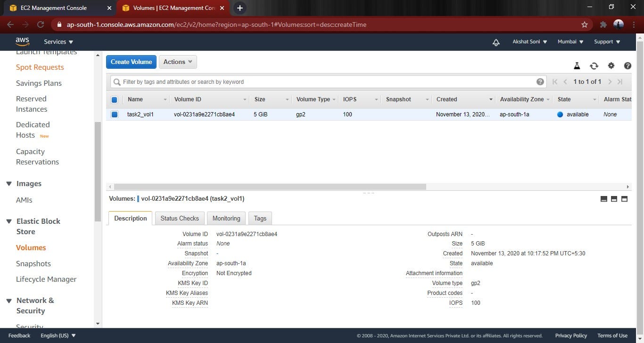
Task: Collapse Elastic Block Store section
Action: pyautogui.click(x=8, y=221)
